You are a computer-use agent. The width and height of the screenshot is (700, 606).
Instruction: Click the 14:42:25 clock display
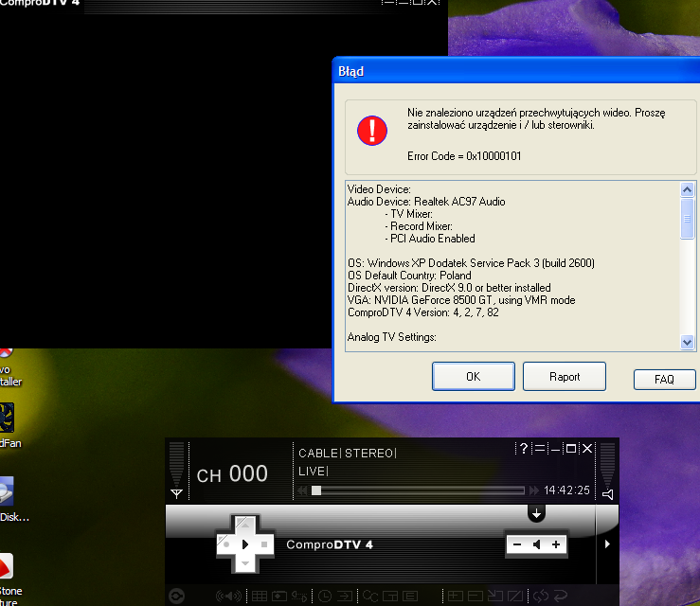coord(567,490)
